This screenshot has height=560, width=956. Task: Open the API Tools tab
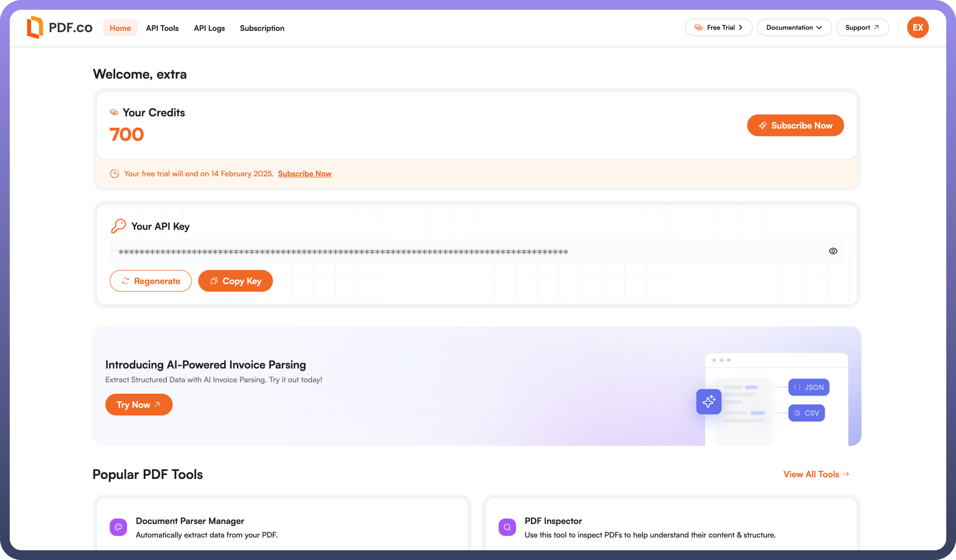[162, 28]
